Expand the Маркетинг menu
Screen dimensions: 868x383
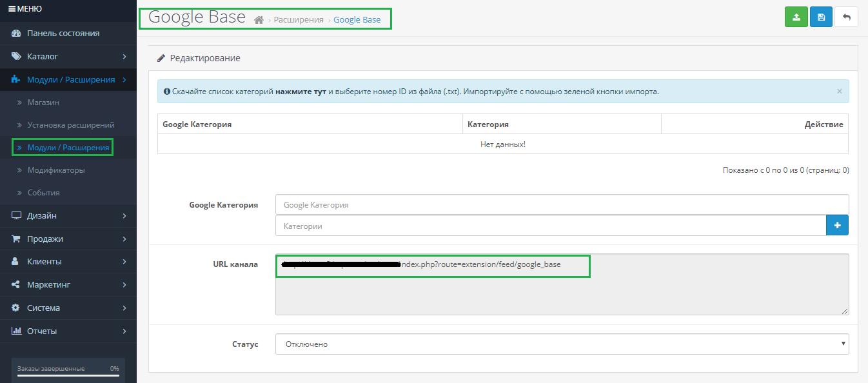pos(68,284)
